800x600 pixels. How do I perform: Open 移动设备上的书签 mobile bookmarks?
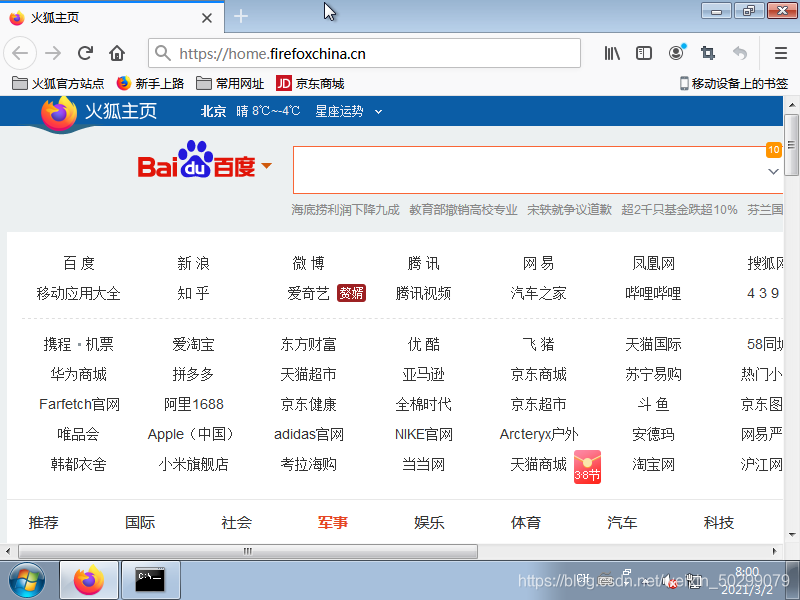[734, 83]
